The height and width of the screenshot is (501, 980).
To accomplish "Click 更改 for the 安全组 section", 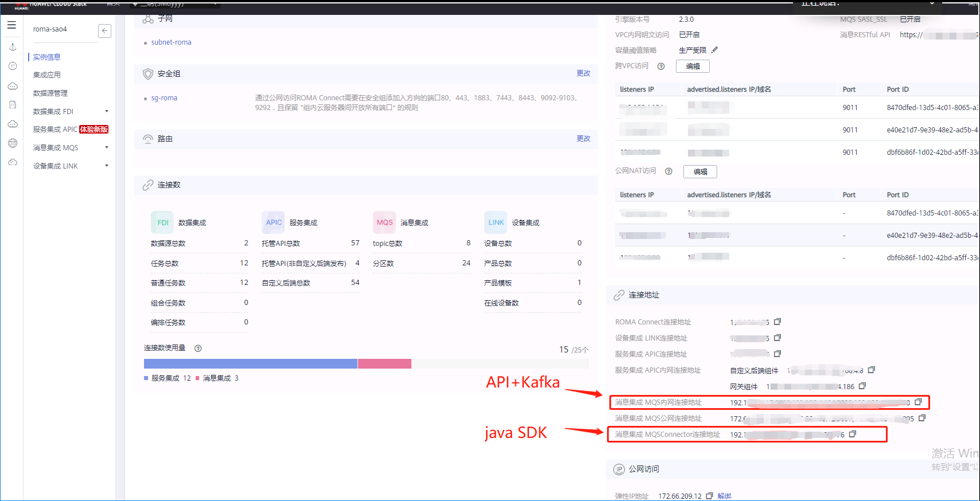I will tap(584, 73).
